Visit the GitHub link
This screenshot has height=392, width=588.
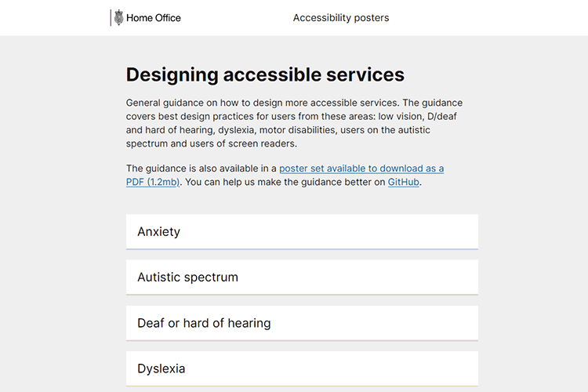[x=405, y=182]
